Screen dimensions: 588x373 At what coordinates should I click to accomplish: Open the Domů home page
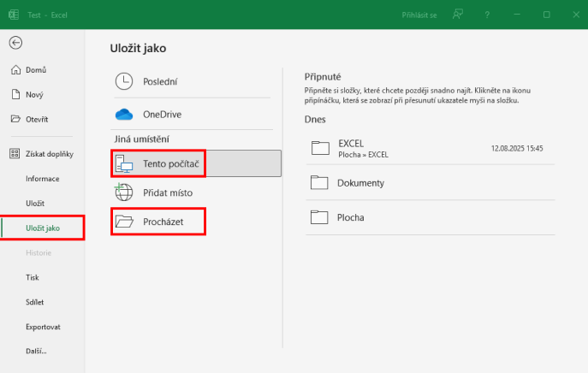[36, 70]
